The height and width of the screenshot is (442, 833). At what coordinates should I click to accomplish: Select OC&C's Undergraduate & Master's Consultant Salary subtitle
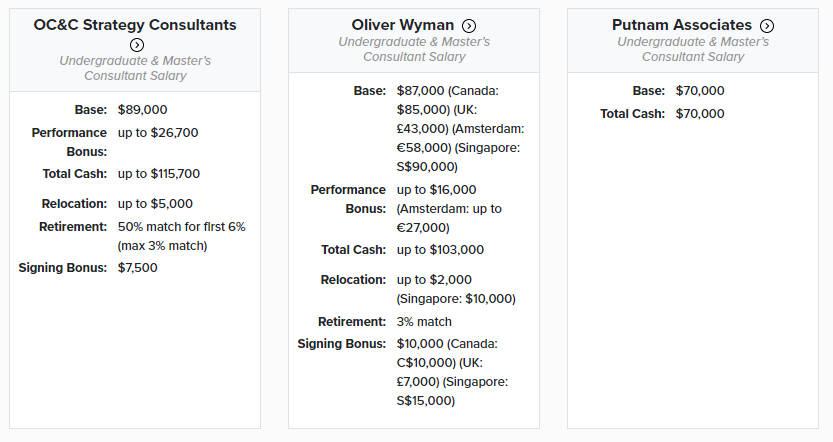click(x=135, y=68)
